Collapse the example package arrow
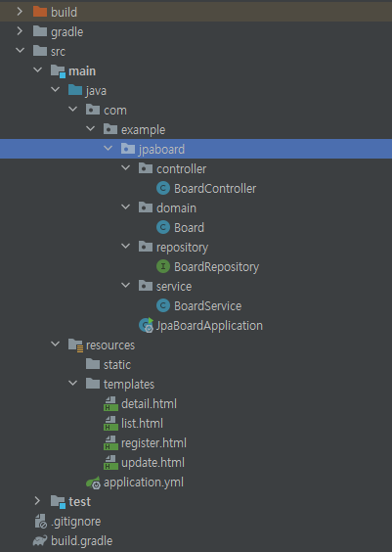This screenshot has height=552, width=392. [90, 128]
